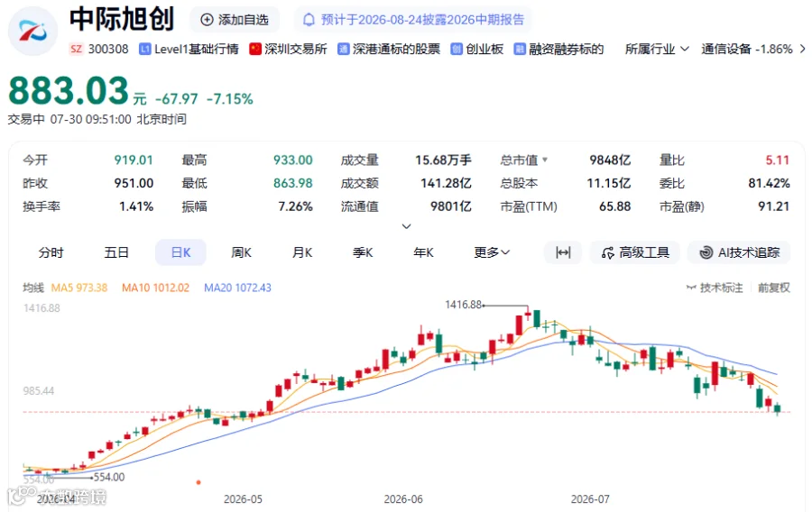Click the 554.00 low price marker
Viewport: 812px width, 512px height.
pyautogui.click(x=109, y=477)
